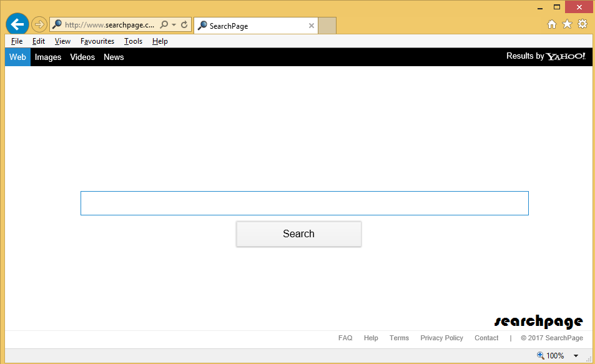595x364 pixels.
Task: Click the 100% zoom level control
Action: [x=550, y=356]
